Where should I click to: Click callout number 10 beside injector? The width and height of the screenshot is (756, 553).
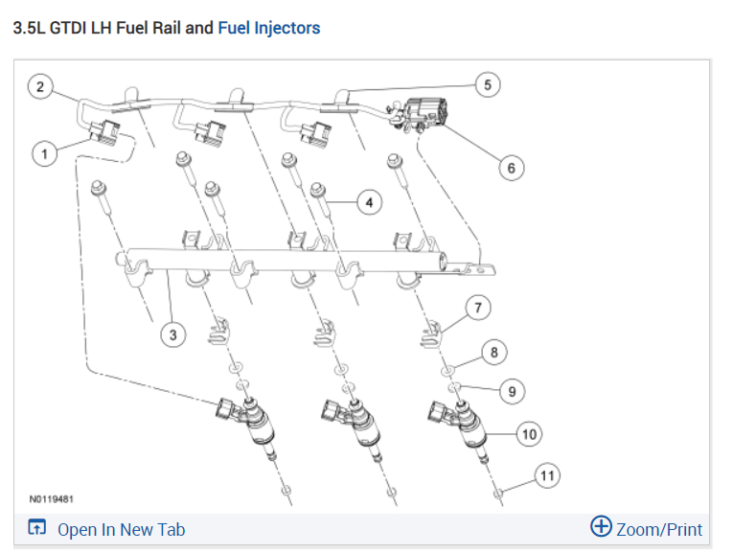[529, 433]
